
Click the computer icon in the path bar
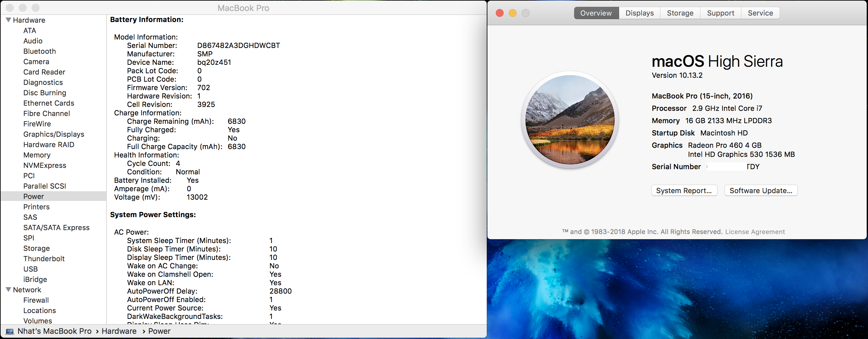[x=10, y=332]
